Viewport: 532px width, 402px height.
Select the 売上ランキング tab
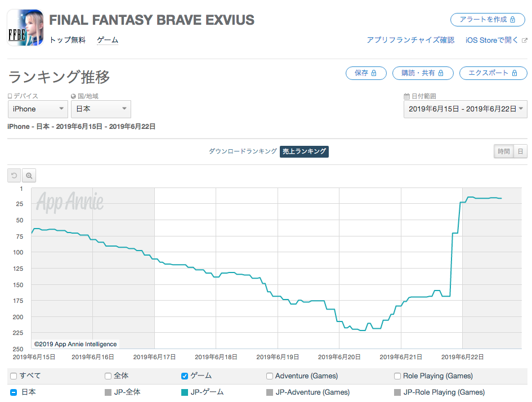pyautogui.click(x=304, y=151)
